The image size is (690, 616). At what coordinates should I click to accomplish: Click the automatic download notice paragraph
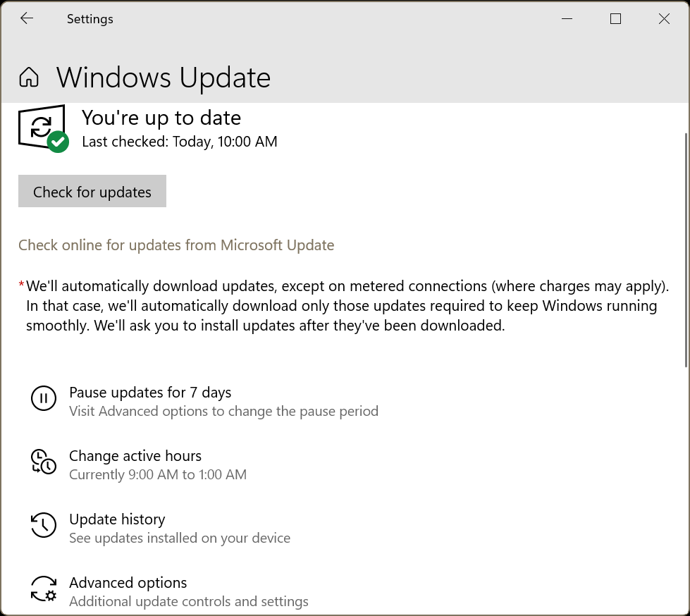click(x=347, y=306)
